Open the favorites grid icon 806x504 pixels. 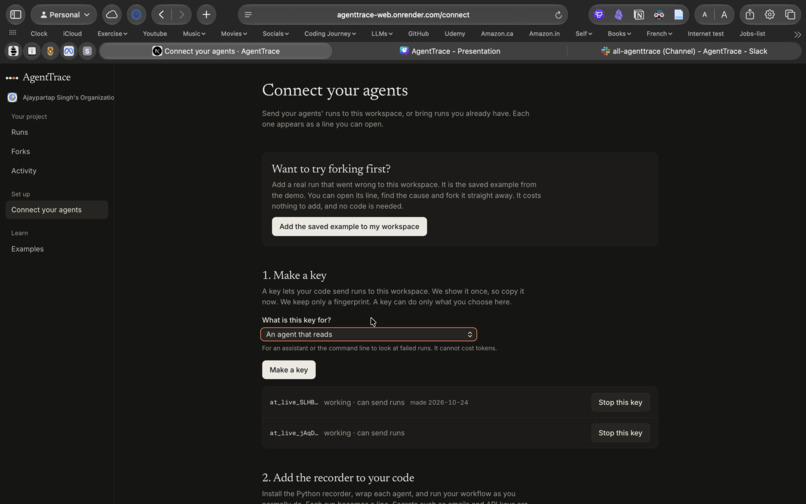click(x=13, y=33)
